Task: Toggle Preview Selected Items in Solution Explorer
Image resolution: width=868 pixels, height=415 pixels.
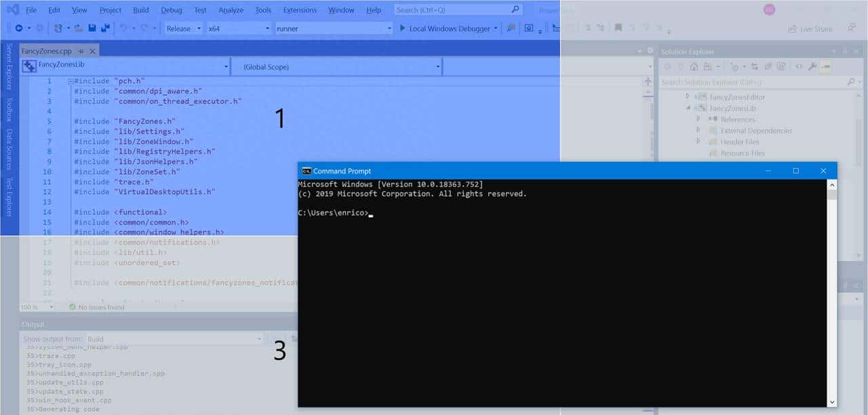Action: click(825, 66)
